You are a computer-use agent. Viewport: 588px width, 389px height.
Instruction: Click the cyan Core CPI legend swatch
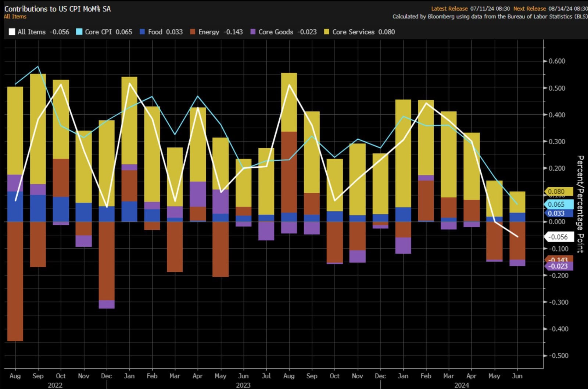click(79, 32)
